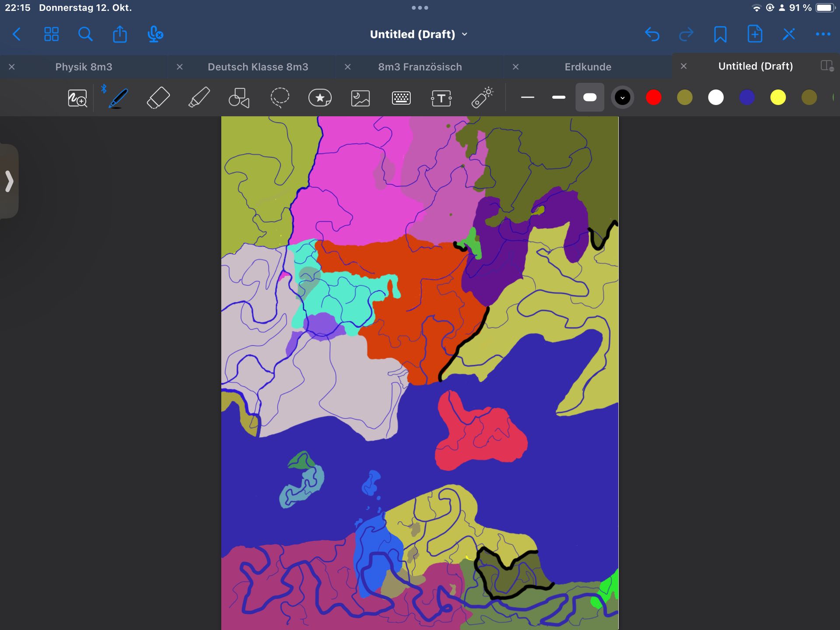Add a new page
The width and height of the screenshot is (840, 630).
[755, 34]
